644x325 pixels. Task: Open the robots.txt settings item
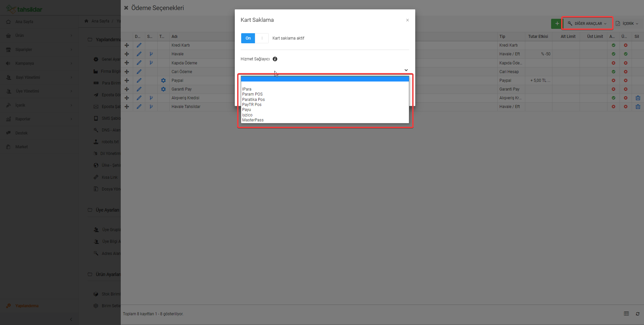(x=110, y=142)
